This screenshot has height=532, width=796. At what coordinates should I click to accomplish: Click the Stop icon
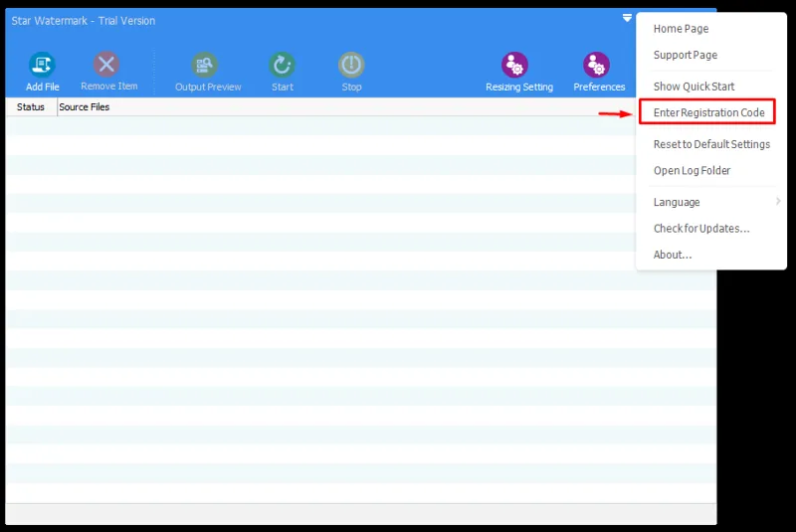(351, 65)
